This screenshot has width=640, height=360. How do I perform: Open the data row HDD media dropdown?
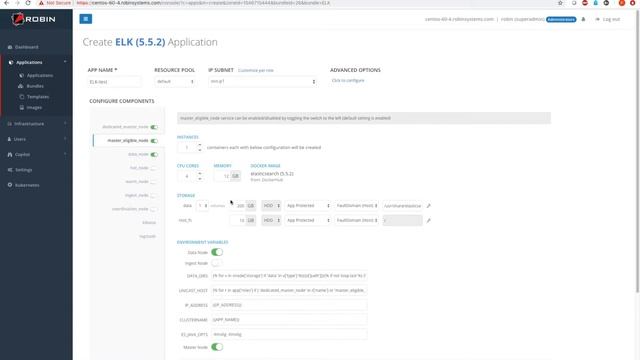click(x=271, y=206)
